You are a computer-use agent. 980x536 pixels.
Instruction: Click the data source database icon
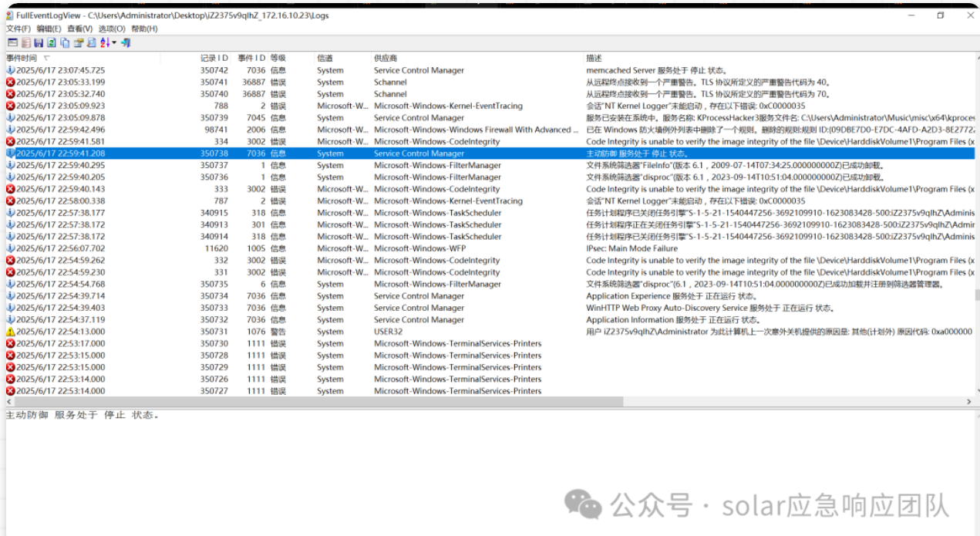click(x=25, y=43)
